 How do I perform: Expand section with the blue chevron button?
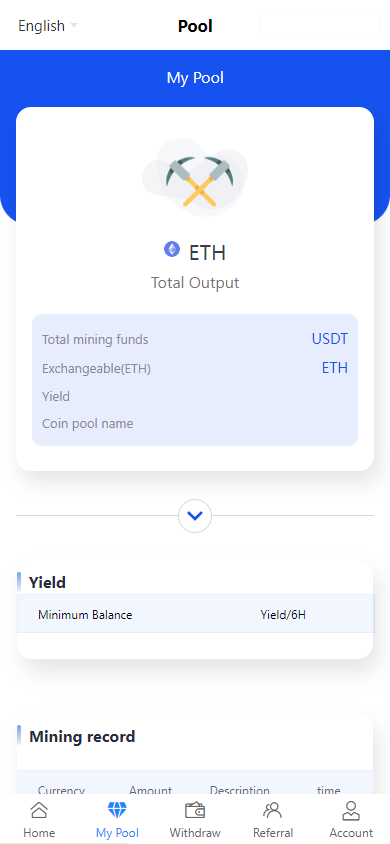195,516
